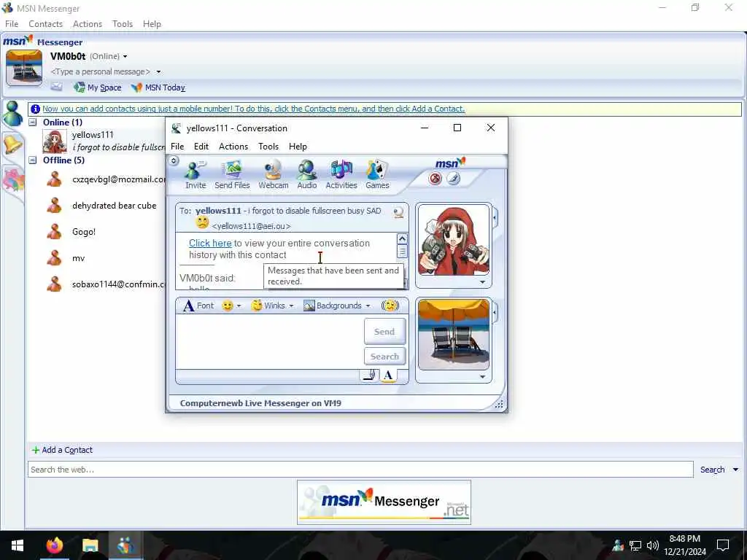
Task: Open File menu in conversation window
Action: 177,147
